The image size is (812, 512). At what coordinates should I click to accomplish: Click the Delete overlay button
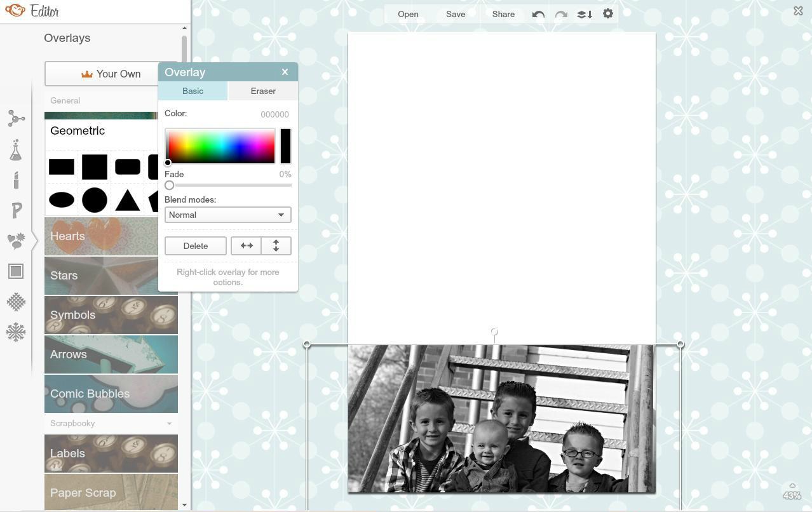pos(196,246)
